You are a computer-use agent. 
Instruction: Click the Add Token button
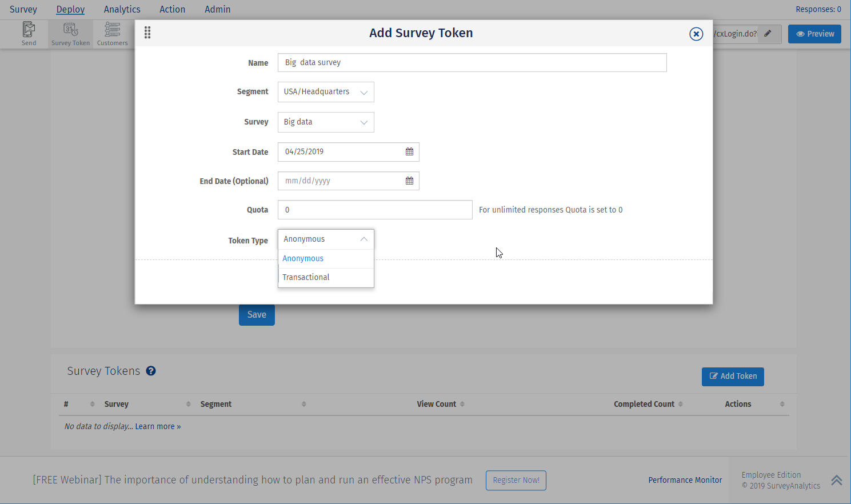[x=733, y=376]
